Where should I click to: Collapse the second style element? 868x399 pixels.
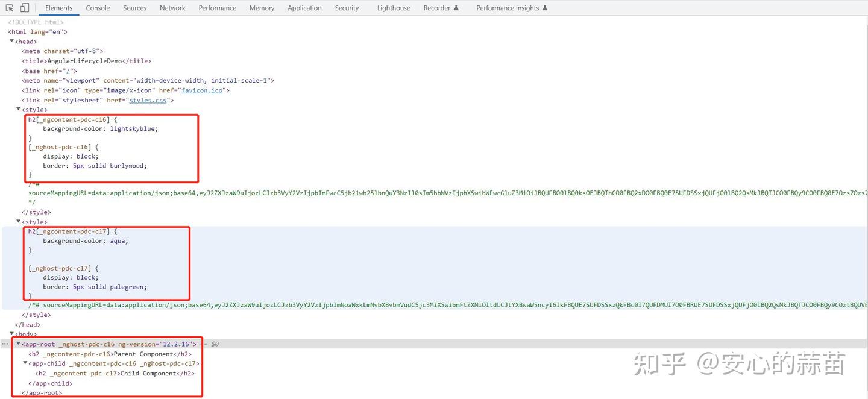(x=19, y=221)
